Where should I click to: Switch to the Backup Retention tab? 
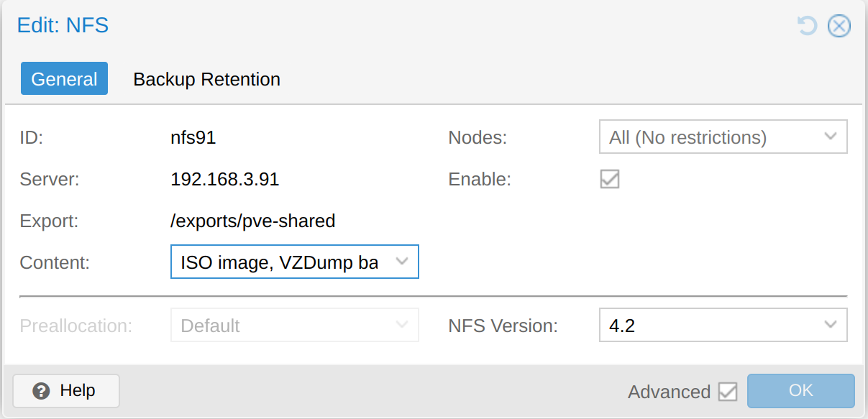206,79
